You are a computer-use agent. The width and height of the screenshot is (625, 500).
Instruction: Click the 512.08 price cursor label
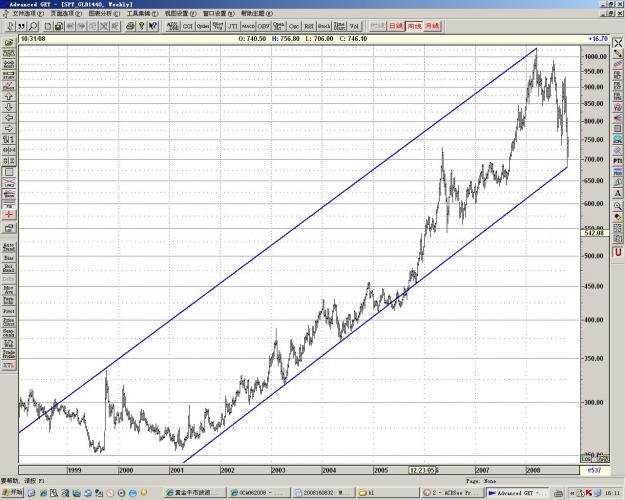tap(594, 233)
